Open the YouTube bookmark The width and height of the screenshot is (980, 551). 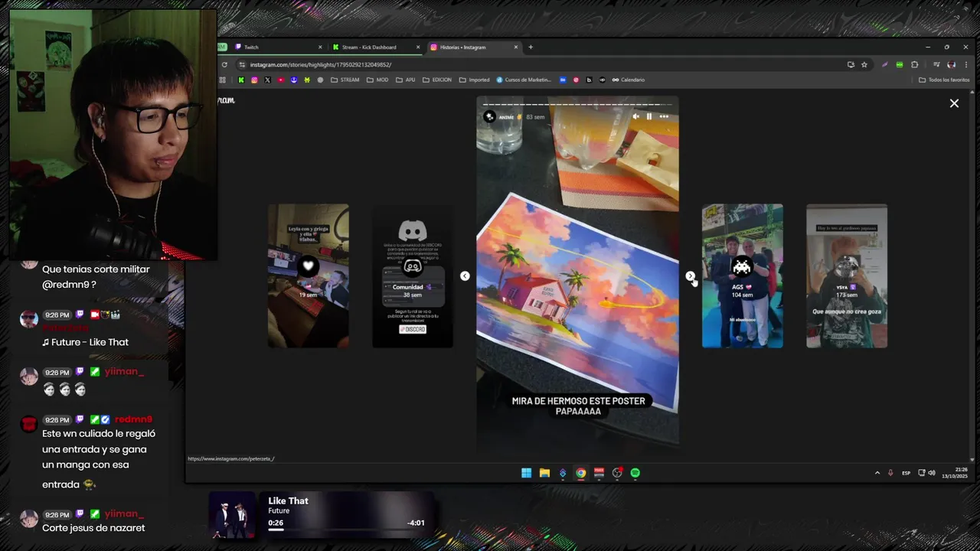tap(281, 80)
